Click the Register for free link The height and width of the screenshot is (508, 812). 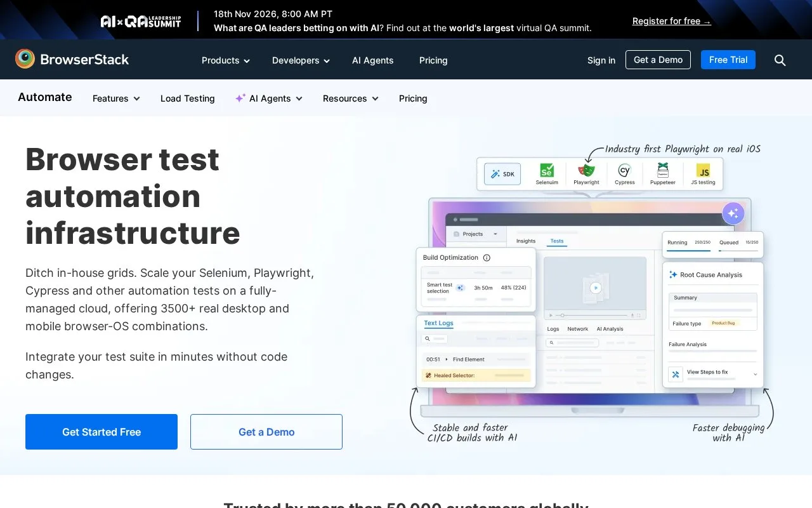672,21
